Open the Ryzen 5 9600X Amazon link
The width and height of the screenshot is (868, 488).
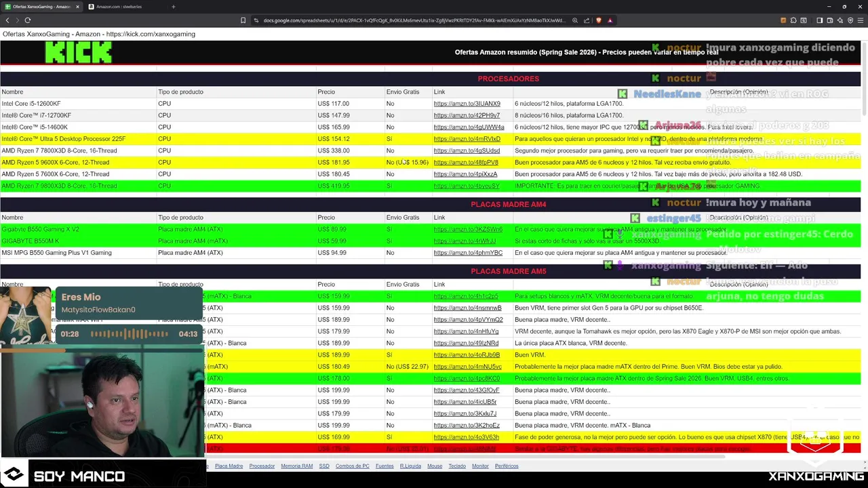click(x=466, y=163)
